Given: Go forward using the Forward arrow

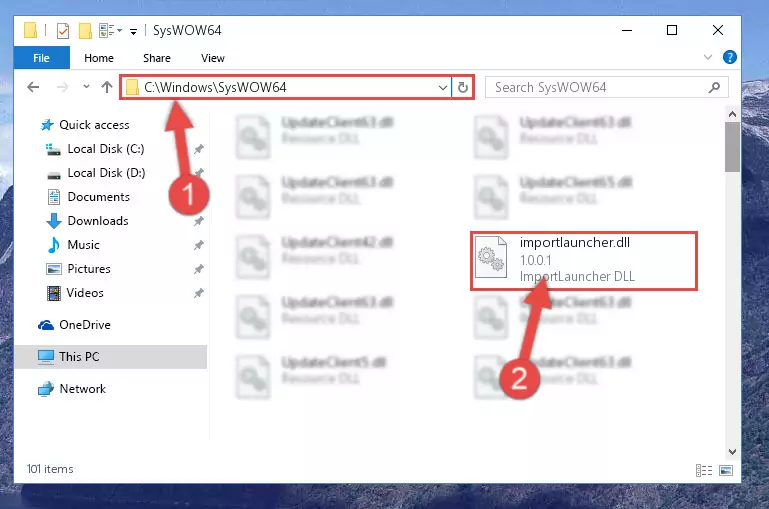Looking at the screenshot, I should [x=62, y=87].
